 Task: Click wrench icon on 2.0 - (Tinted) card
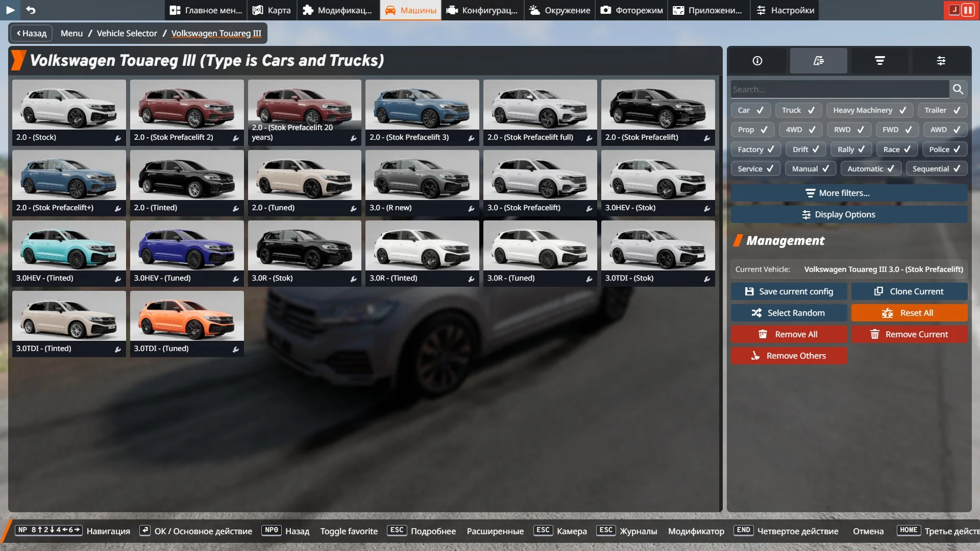pos(236,209)
